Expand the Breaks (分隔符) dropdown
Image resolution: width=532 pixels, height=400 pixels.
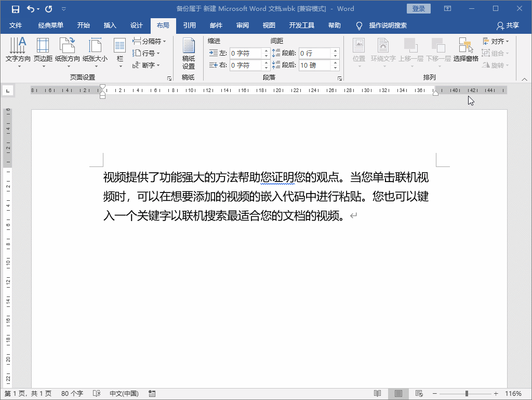click(x=150, y=41)
